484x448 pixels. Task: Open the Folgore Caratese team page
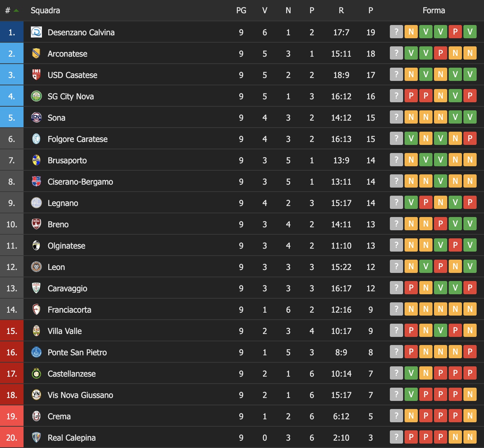pos(78,139)
